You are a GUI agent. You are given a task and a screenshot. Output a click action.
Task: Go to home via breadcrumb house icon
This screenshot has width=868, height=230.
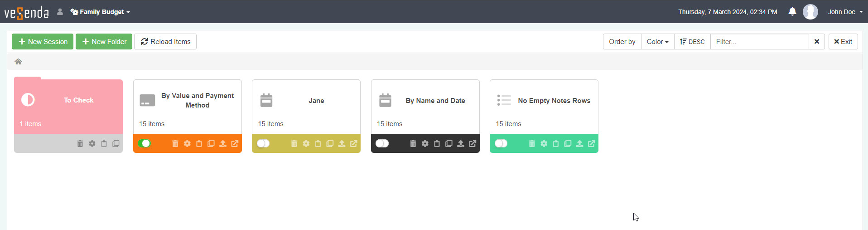click(x=19, y=62)
